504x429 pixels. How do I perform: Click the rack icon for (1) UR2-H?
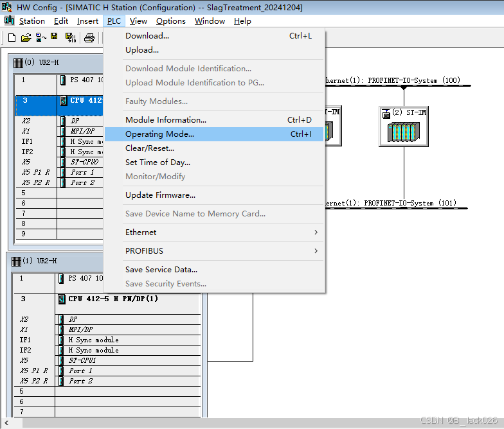(x=16, y=261)
